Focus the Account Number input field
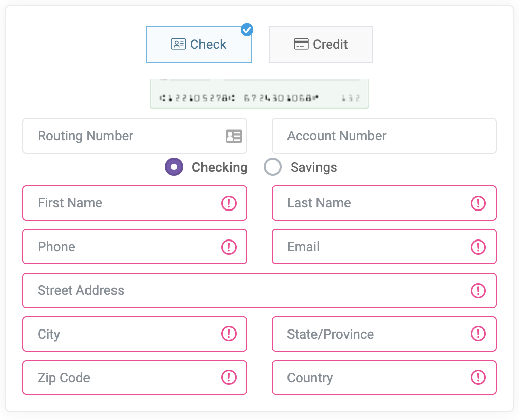 tap(384, 136)
